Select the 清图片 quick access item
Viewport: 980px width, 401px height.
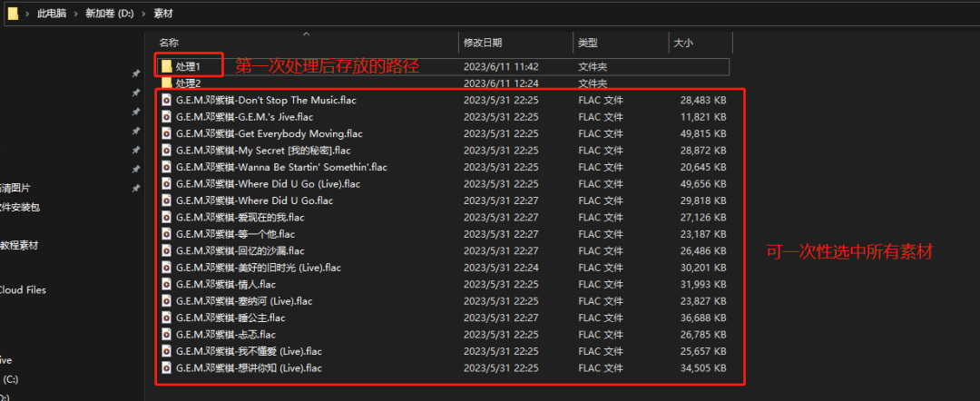[x=15, y=188]
